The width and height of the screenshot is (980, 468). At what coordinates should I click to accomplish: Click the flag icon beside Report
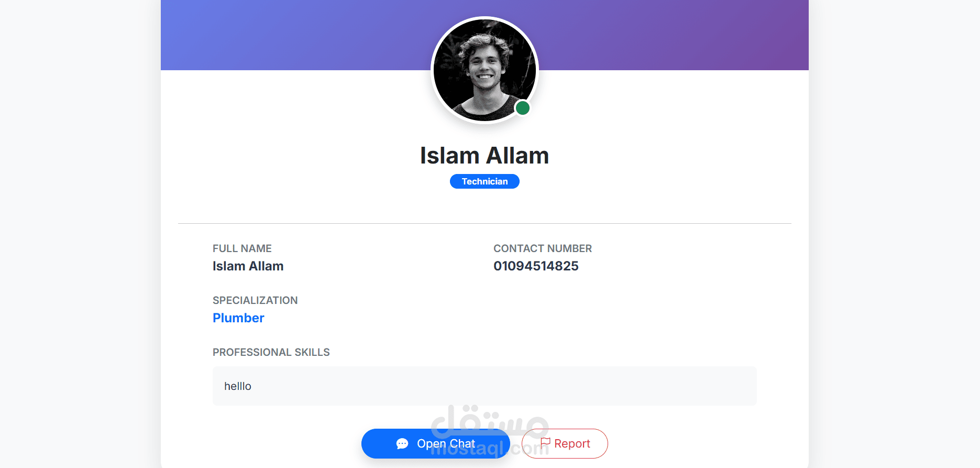545,443
